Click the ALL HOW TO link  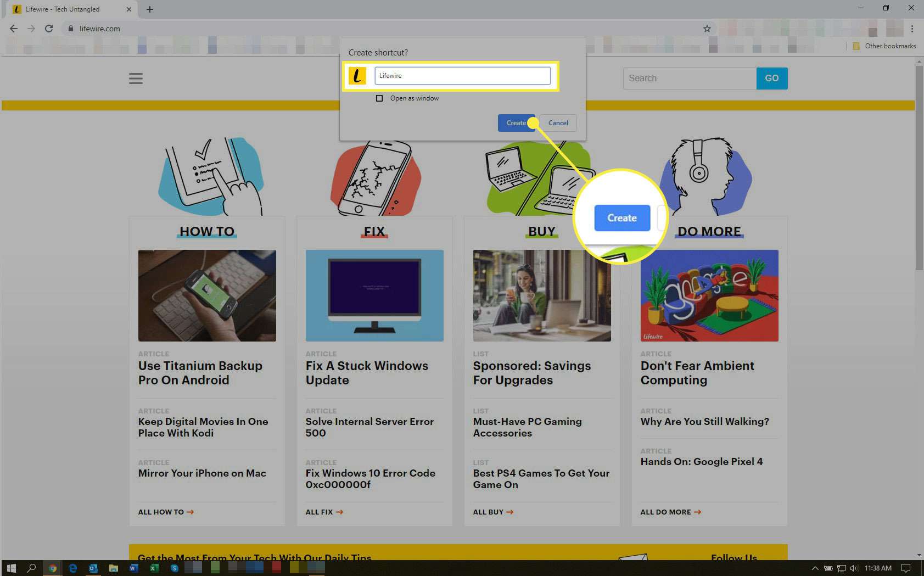(x=166, y=512)
